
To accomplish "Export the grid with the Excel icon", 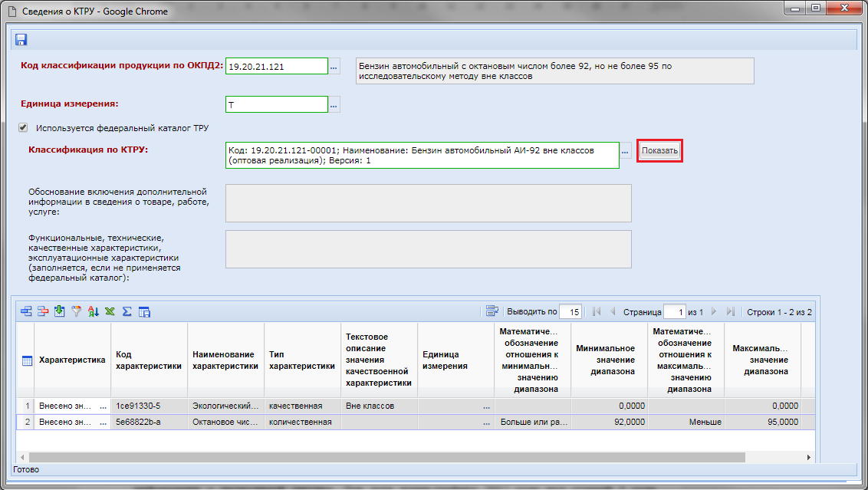I will point(110,311).
